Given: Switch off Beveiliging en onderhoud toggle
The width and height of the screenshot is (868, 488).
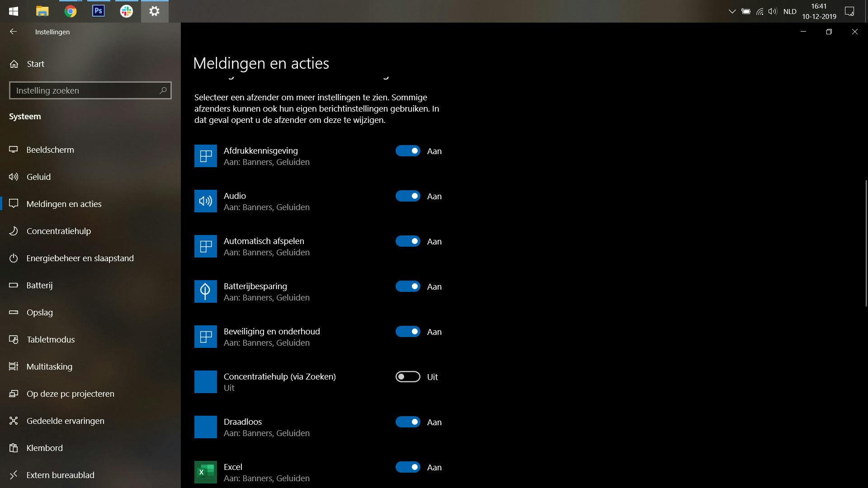Looking at the screenshot, I should tap(408, 332).
